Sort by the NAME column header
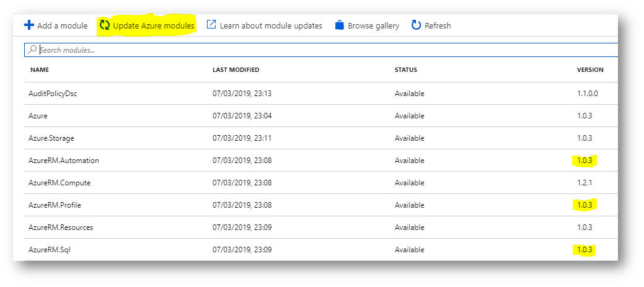The width and height of the screenshot is (644, 287). click(40, 70)
